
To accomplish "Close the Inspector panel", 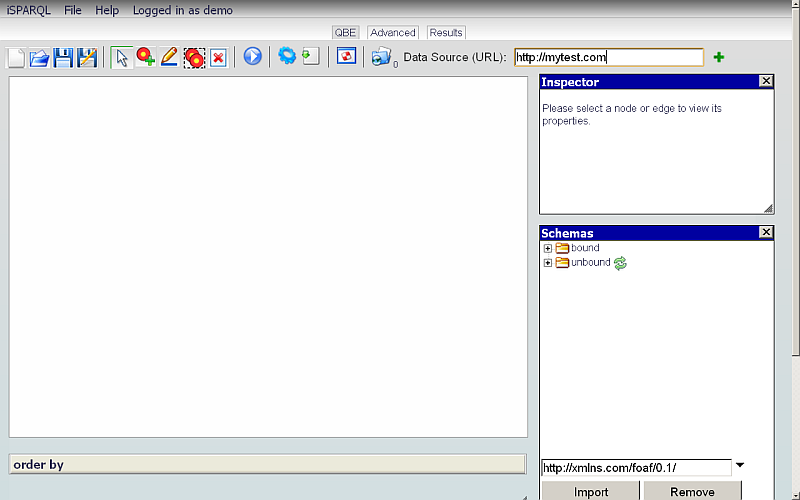I will click(x=766, y=81).
